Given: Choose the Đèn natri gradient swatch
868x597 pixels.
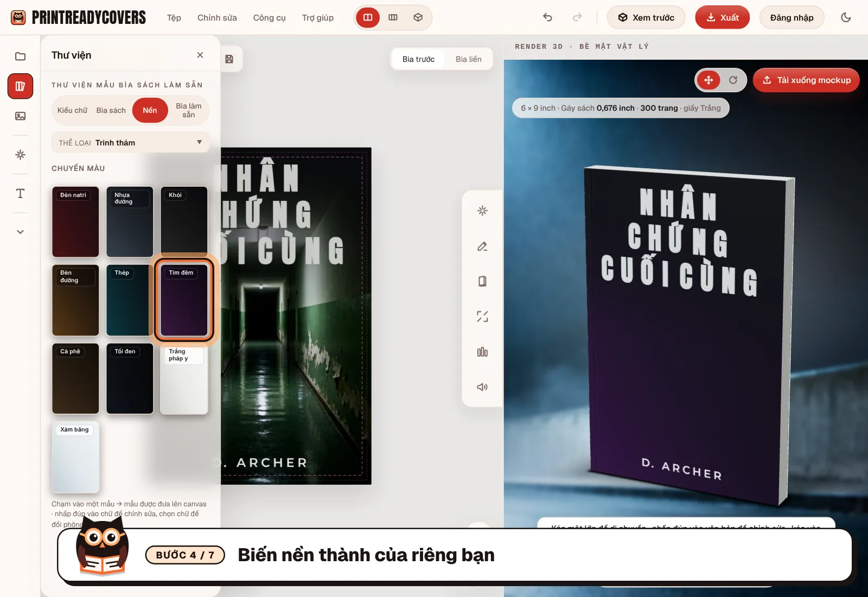Looking at the screenshot, I should [75, 221].
